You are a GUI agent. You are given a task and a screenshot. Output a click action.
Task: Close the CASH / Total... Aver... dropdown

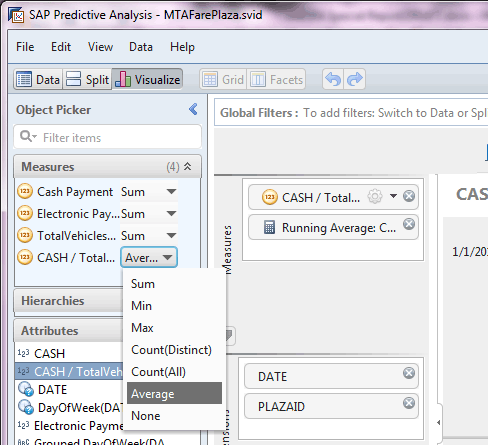(149, 257)
